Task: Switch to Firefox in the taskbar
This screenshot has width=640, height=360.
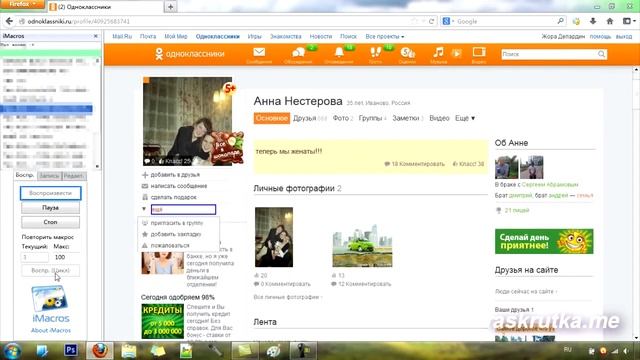Action: pyautogui.click(x=100, y=351)
